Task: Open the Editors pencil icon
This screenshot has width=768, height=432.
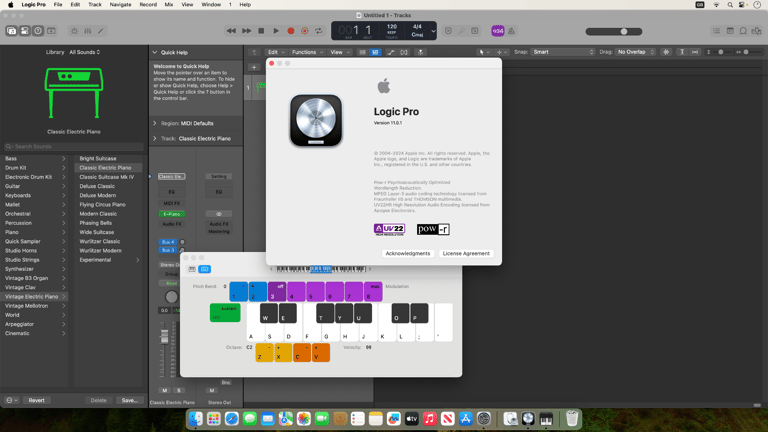Action: [x=101, y=31]
